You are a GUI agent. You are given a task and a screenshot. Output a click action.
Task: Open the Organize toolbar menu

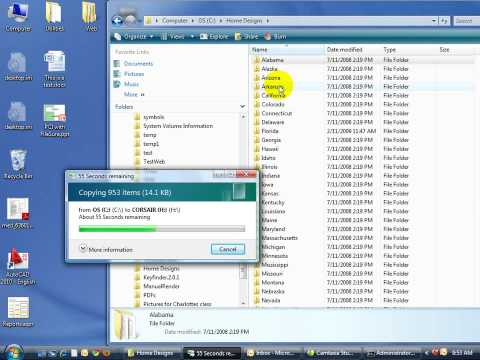pos(134,36)
